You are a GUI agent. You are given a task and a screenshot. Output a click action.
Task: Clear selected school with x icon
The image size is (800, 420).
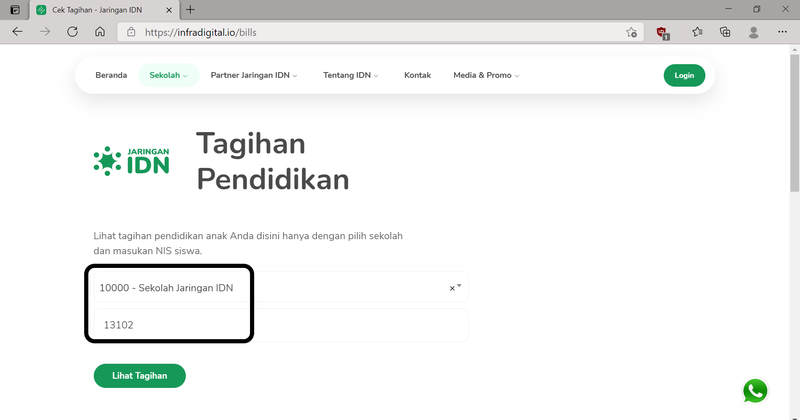click(x=452, y=288)
